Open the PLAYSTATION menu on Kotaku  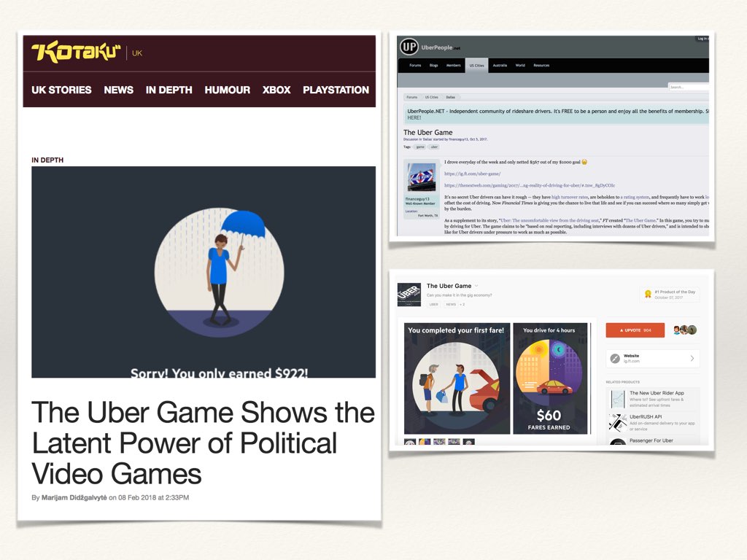click(x=336, y=90)
